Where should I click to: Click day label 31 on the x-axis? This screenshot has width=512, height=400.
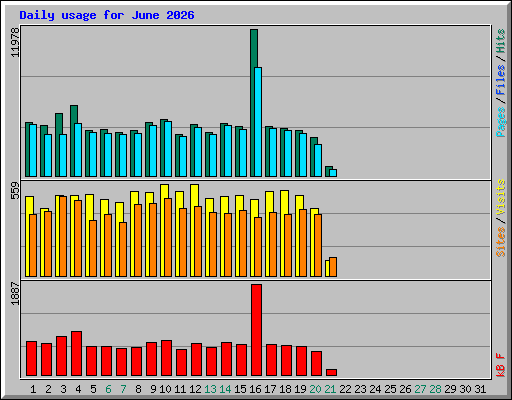point(480,389)
